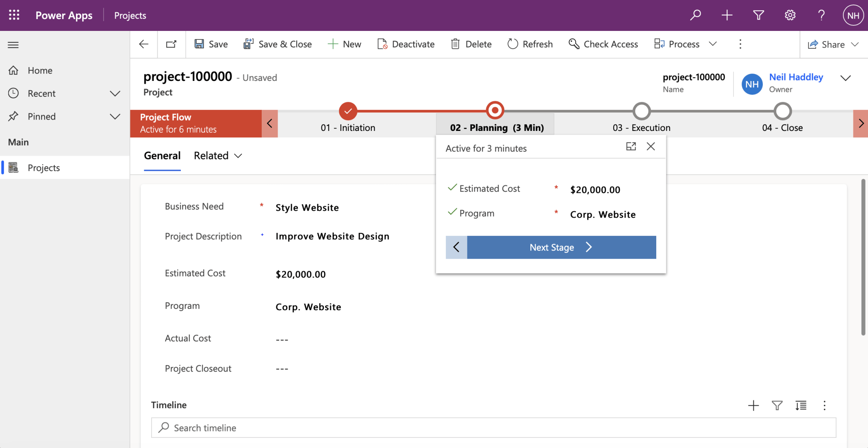Screen dimensions: 868x448
Task: Select the 04 - Close stage circle
Action: point(782,111)
